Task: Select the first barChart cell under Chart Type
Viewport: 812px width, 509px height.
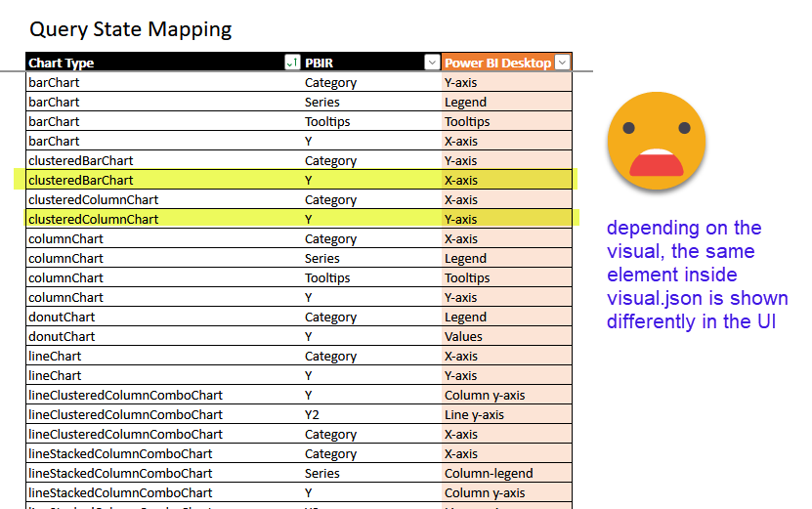Action: (x=55, y=82)
